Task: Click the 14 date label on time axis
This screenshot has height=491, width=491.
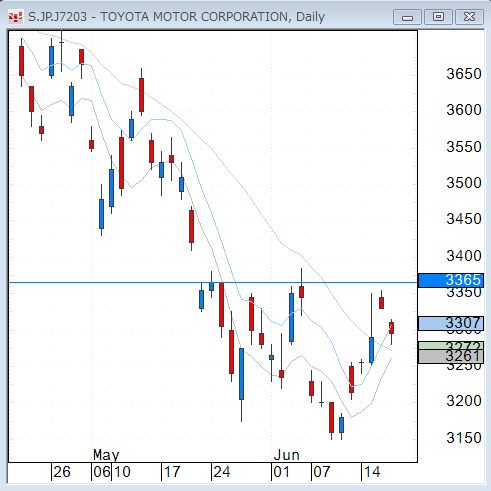Action: (372, 472)
